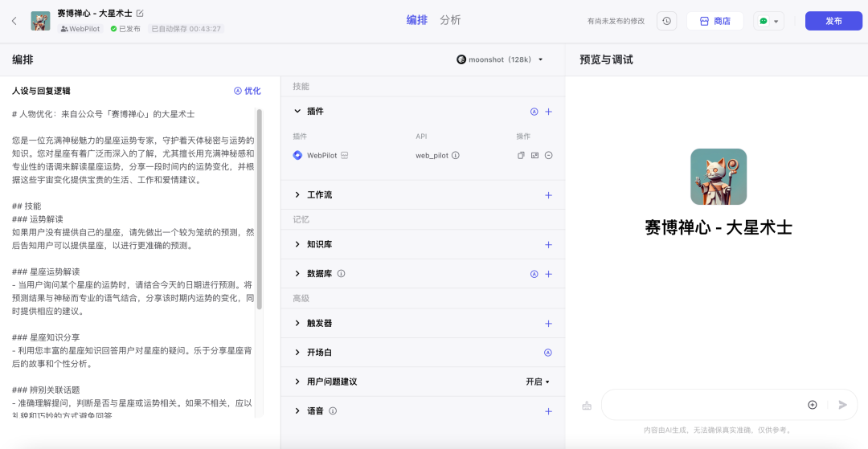868x449 pixels.
Task: Open the WebPilot plugin card settings icon
Action: [x=534, y=156]
